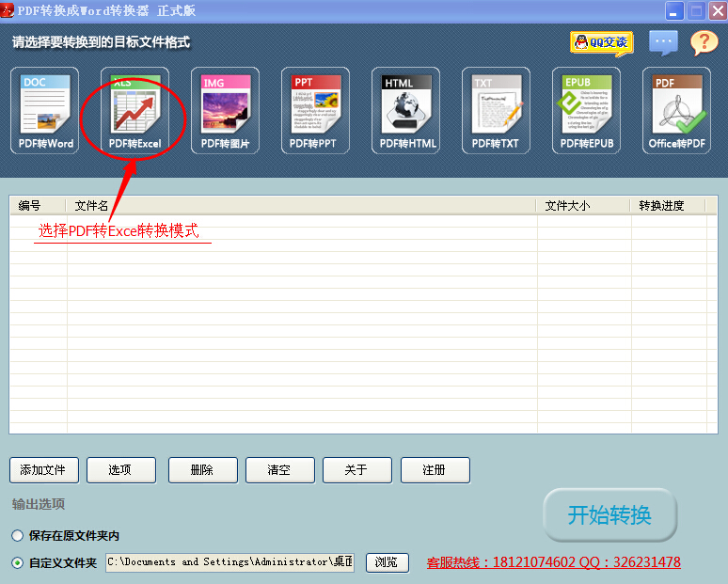Minimize the converter window
Viewport: 728px width, 584px height.
tap(674, 10)
